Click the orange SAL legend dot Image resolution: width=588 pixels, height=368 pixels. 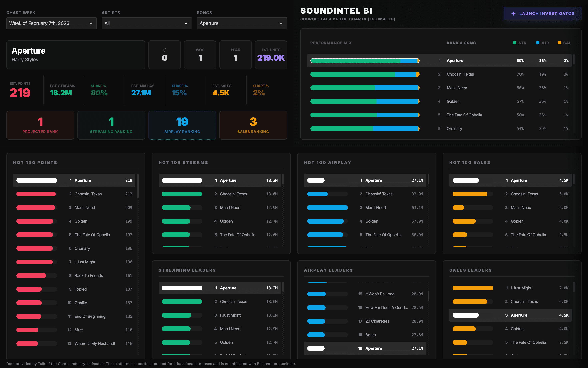tap(559, 43)
